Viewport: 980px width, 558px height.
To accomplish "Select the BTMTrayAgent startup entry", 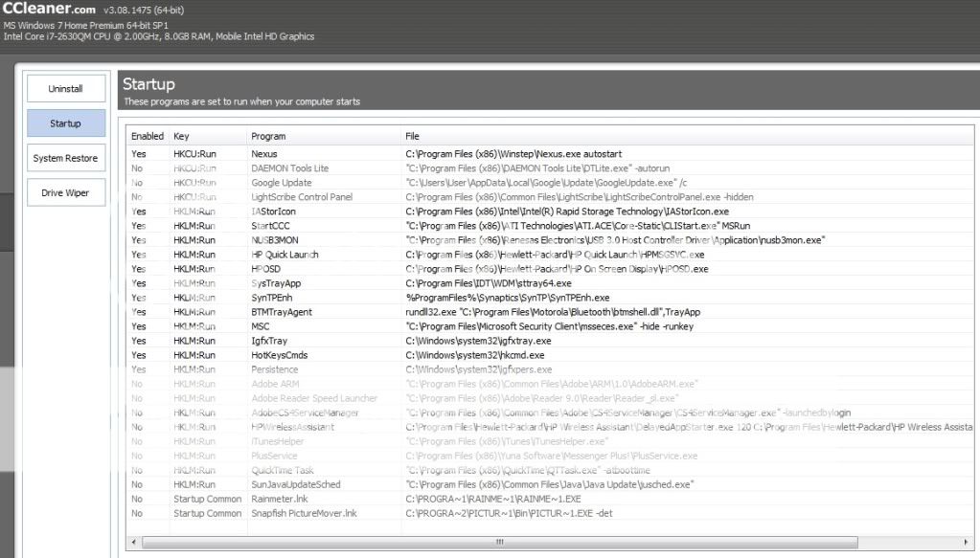I will click(x=282, y=312).
